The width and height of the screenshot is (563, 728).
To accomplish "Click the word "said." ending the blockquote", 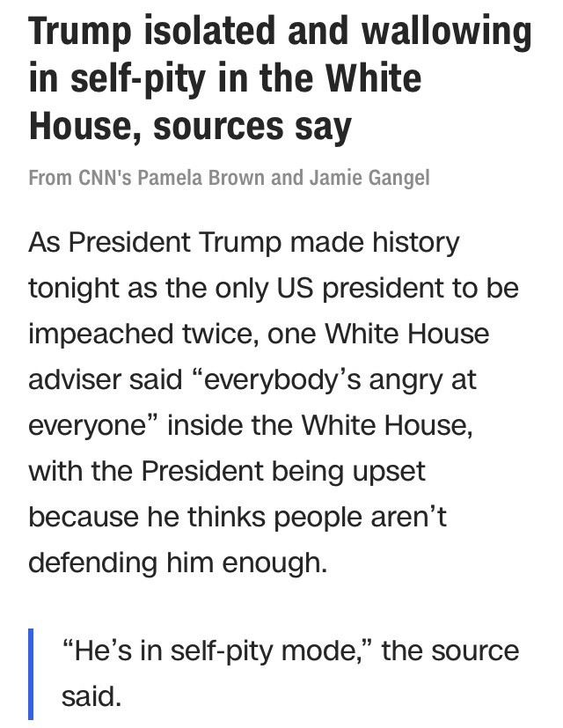I will [89, 697].
